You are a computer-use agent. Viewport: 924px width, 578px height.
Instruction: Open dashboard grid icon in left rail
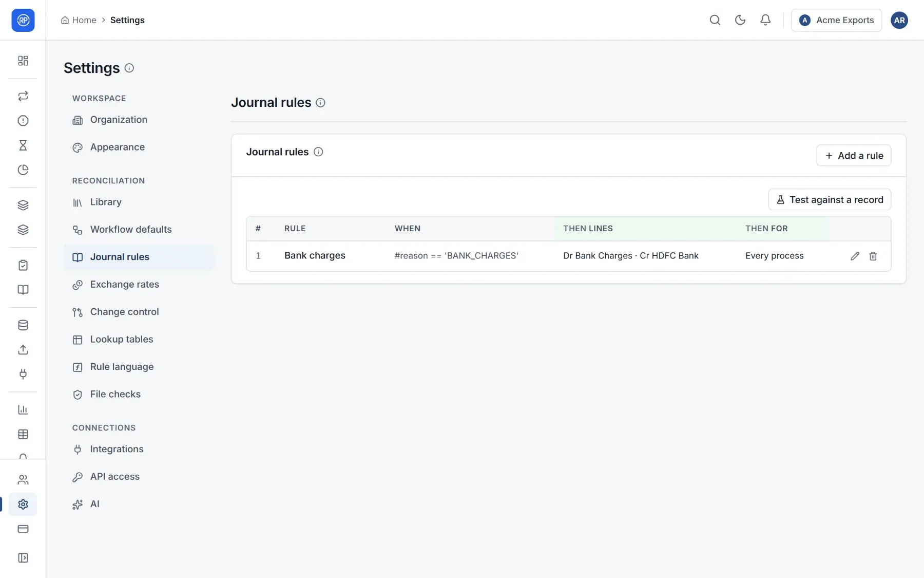(x=23, y=61)
